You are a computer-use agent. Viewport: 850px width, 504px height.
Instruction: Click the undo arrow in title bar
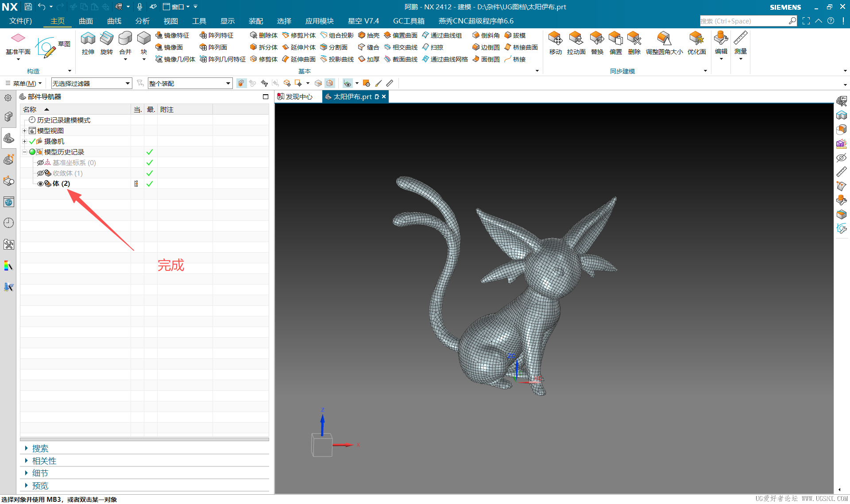tap(42, 7)
